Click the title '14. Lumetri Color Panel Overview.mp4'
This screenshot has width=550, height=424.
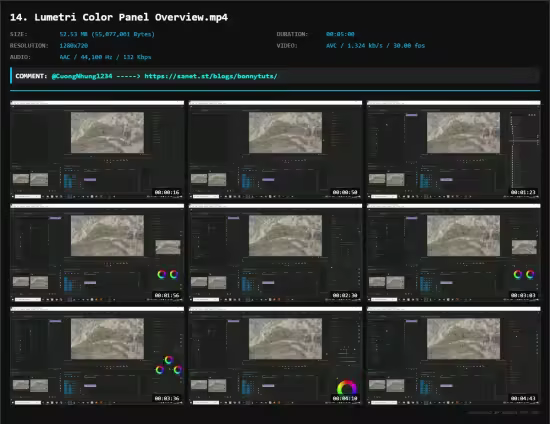(119, 17)
